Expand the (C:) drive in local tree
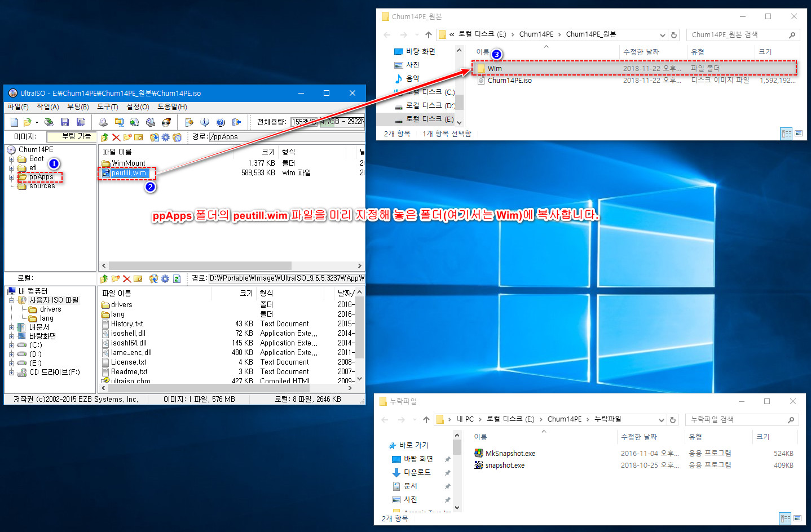The image size is (811, 532). [11, 345]
